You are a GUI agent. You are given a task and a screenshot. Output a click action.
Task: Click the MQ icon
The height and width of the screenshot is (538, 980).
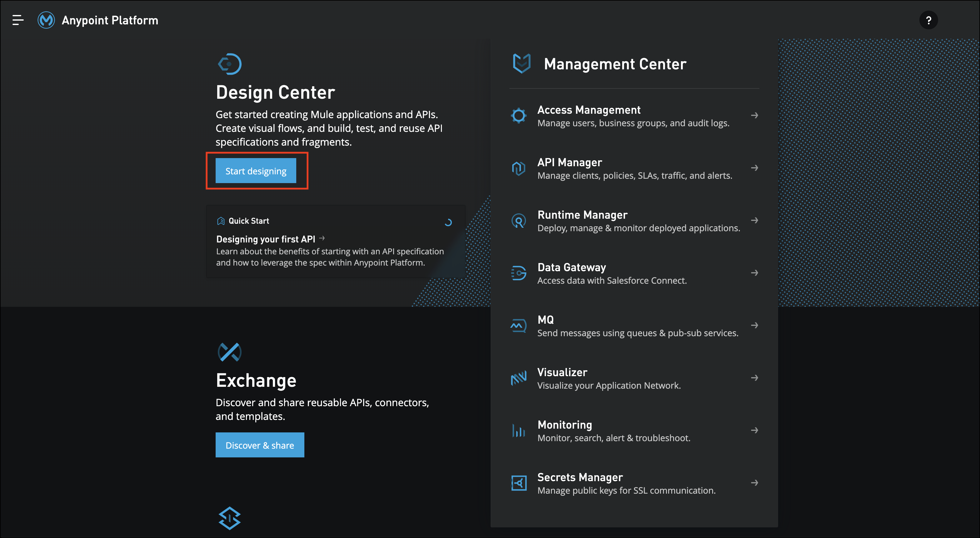[518, 326]
